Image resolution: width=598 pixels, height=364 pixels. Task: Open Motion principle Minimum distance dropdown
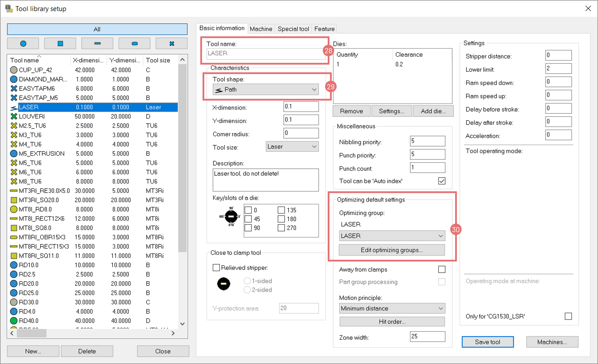(392, 308)
